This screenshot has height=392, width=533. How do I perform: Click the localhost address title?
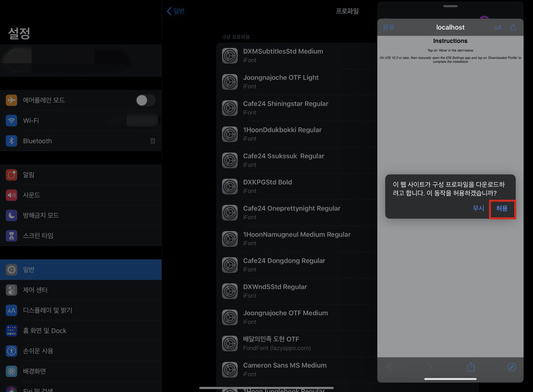click(x=450, y=27)
